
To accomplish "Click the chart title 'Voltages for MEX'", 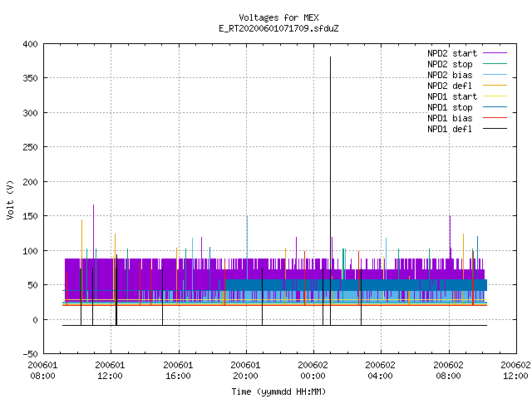I will click(x=278, y=17).
